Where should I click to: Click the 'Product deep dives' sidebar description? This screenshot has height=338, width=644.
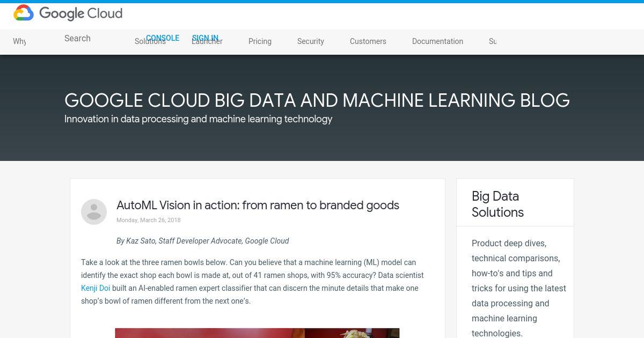[x=519, y=288]
